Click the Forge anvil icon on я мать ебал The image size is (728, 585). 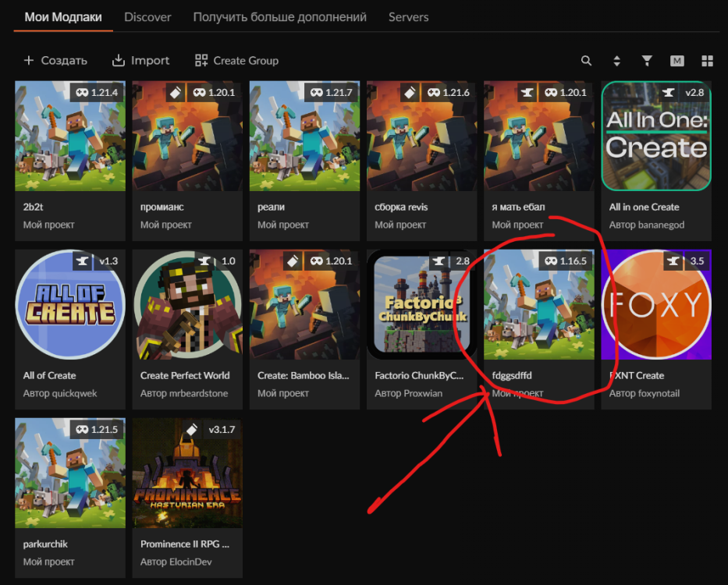pyautogui.click(x=527, y=92)
